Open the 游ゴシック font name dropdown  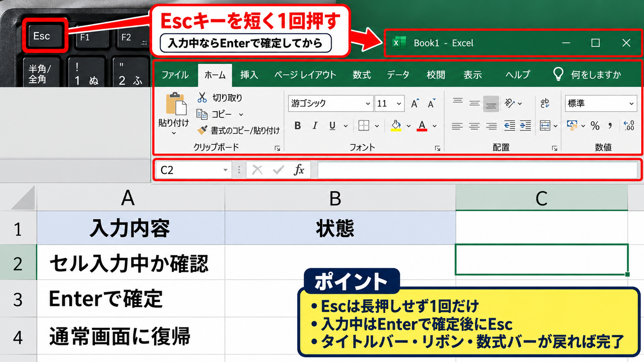(368, 103)
